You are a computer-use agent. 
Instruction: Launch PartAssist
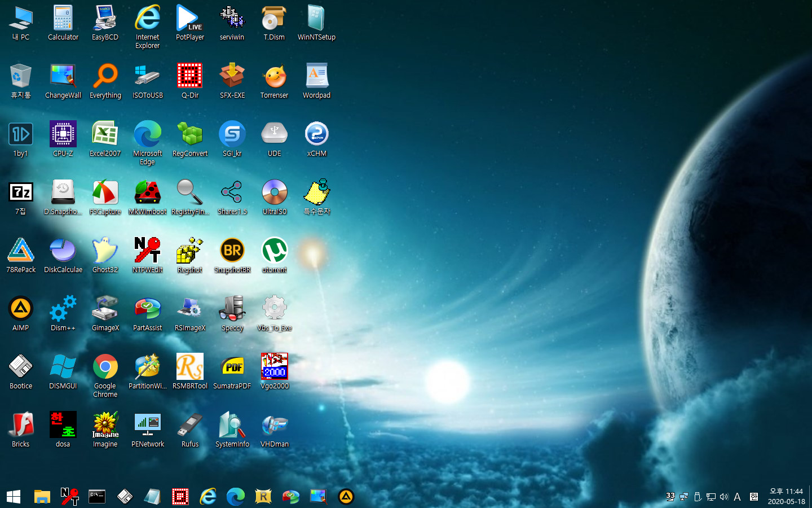pos(148,314)
